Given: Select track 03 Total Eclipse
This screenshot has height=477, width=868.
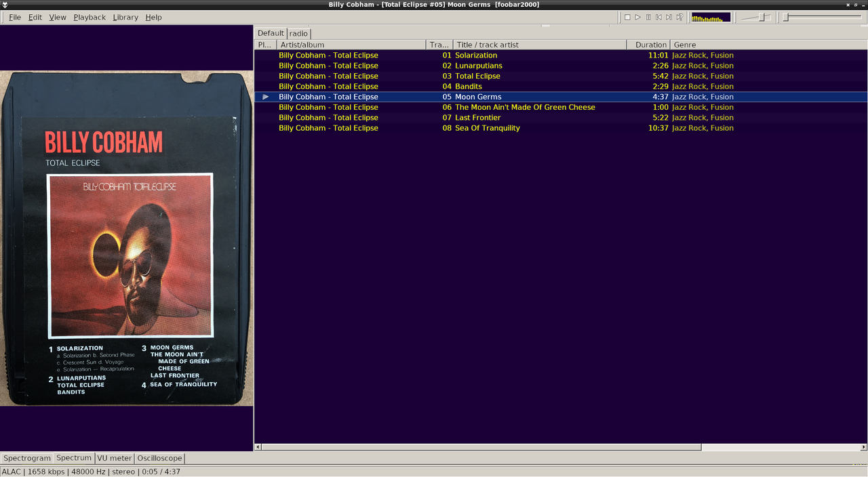Looking at the screenshot, I should click(561, 76).
